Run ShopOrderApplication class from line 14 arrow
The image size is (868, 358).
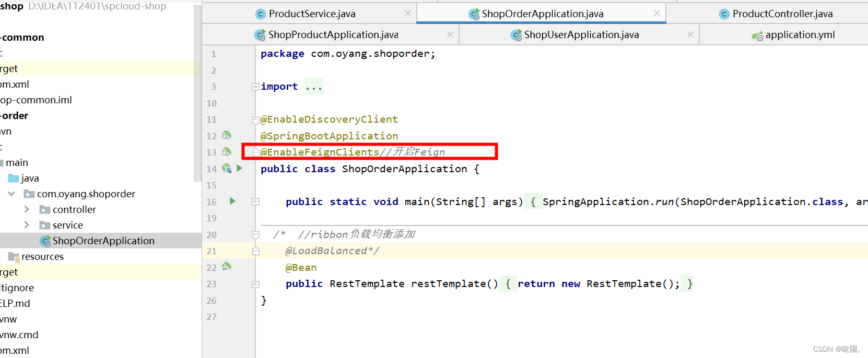239,168
